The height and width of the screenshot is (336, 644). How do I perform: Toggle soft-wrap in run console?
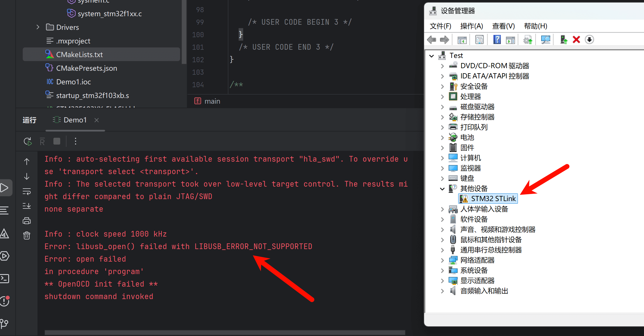tap(27, 191)
